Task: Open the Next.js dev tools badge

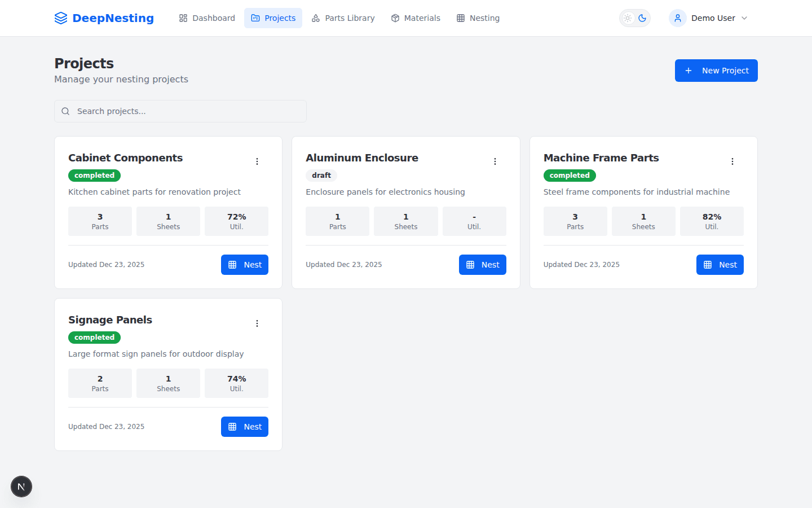Action: 21,487
